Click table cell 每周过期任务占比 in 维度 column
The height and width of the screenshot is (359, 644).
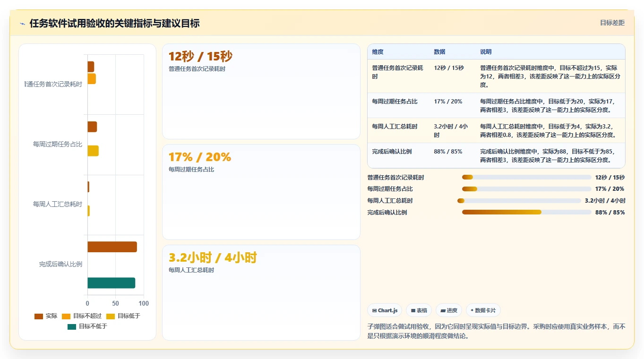pyautogui.click(x=398, y=105)
